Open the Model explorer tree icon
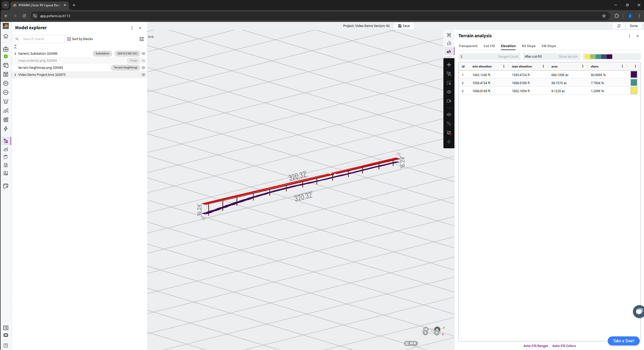The height and width of the screenshot is (350, 644). click(6, 141)
